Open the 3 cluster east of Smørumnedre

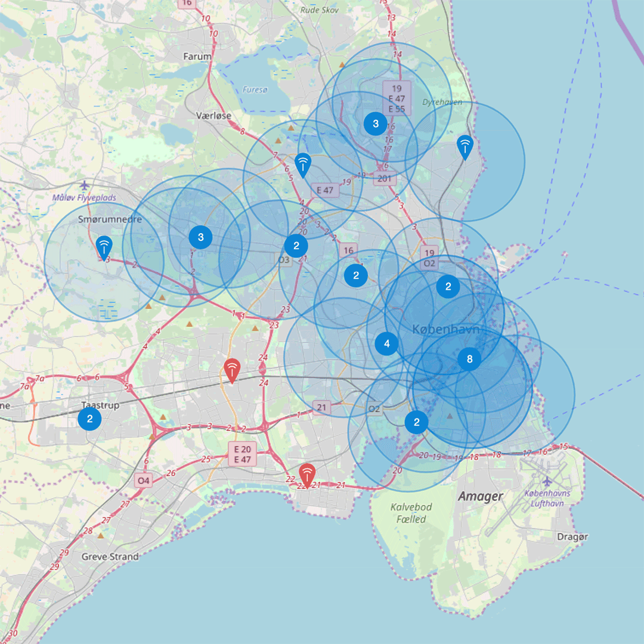[201, 237]
